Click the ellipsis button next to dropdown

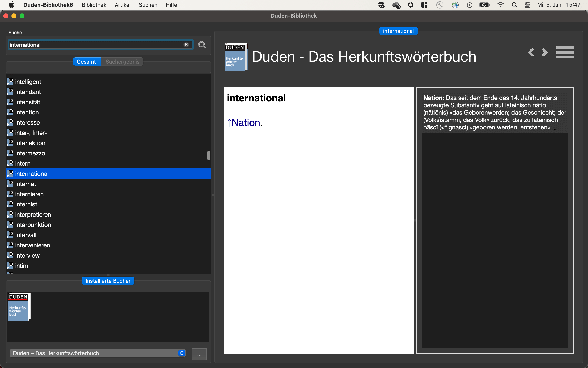(199, 354)
